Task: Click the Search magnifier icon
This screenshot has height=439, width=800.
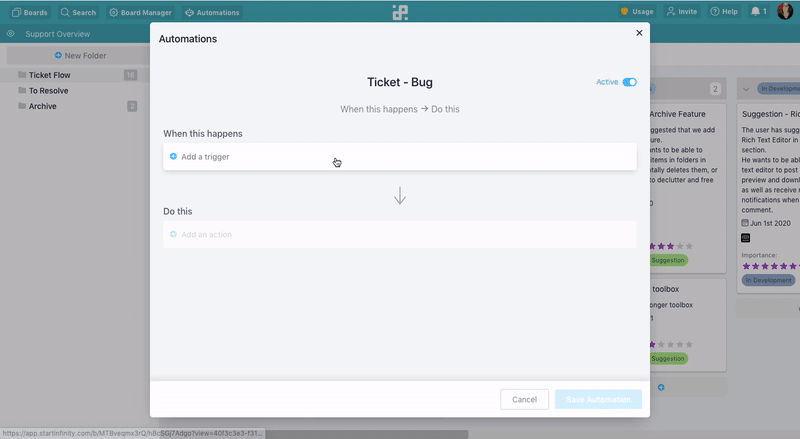Action: (x=65, y=12)
